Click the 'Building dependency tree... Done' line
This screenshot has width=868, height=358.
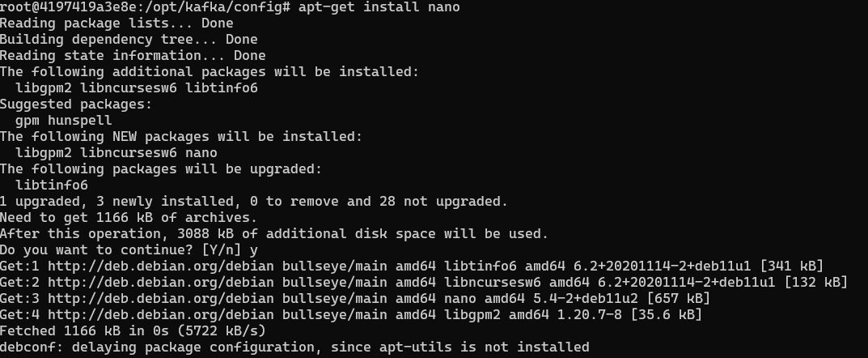(129, 40)
